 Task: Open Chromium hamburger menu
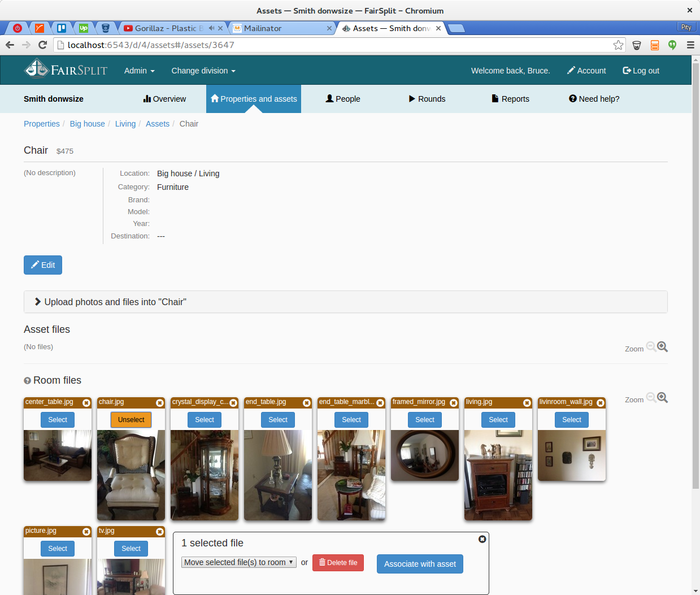(690, 45)
